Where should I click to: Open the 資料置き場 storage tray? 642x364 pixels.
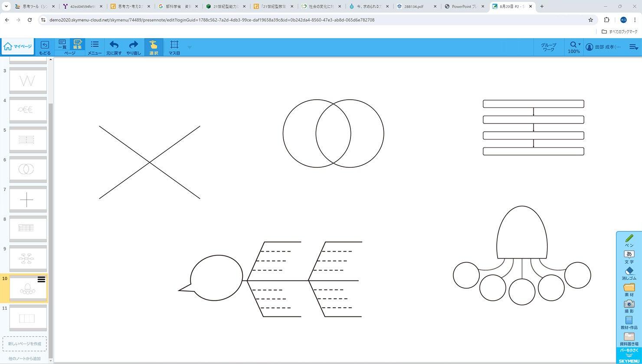[629, 338]
